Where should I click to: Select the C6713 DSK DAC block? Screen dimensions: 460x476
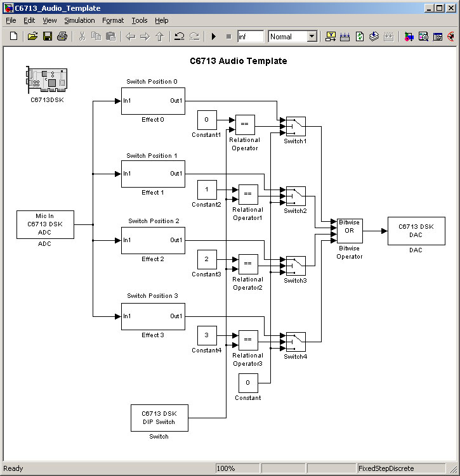(x=417, y=231)
